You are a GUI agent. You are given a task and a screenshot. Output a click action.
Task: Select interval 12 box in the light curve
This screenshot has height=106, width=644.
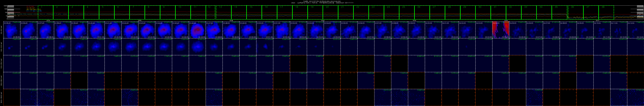pos(211,13)
